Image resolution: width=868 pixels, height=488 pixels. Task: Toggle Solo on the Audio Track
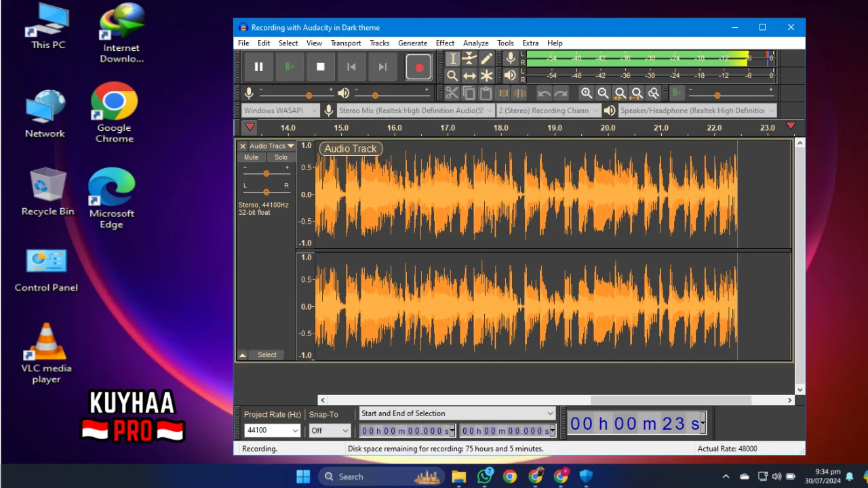point(281,157)
